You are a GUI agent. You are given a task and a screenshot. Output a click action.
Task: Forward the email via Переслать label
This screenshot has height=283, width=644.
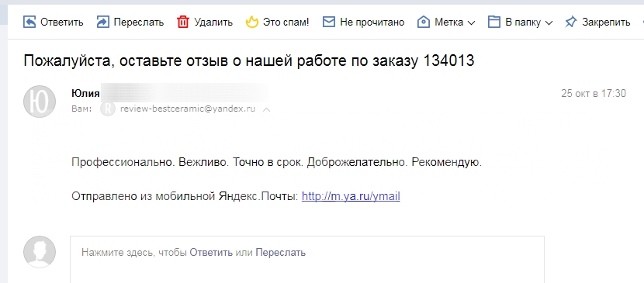(x=139, y=22)
